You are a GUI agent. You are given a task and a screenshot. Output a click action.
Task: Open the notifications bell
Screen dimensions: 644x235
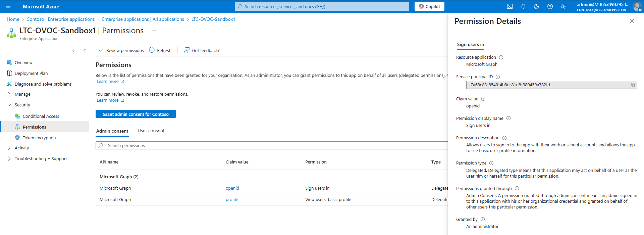click(x=523, y=6)
